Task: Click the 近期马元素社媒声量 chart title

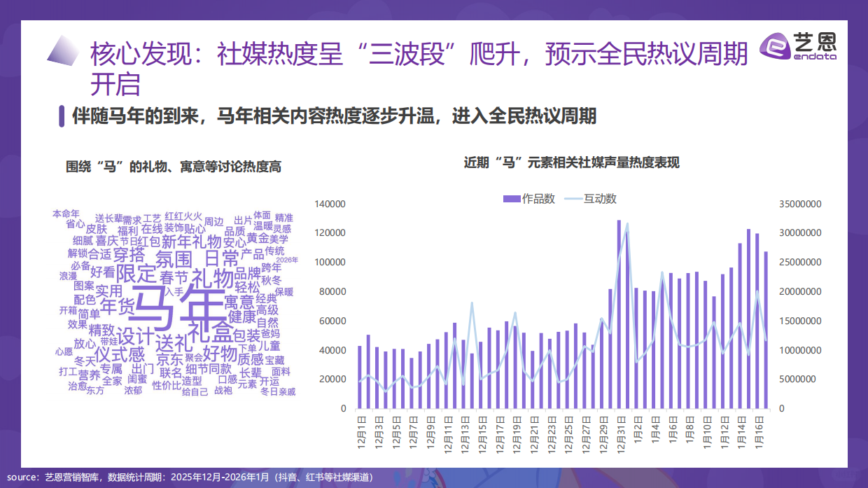Action: click(573, 162)
